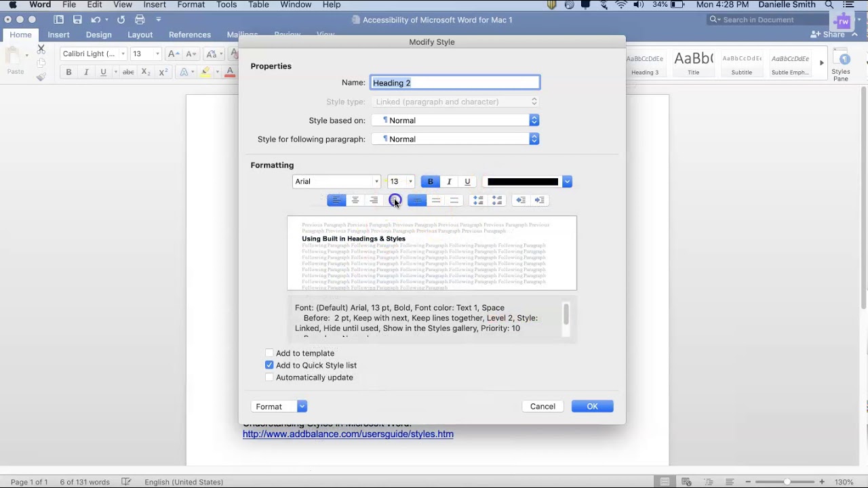
Task: Toggle Underline in Modify Style formatting
Action: click(x=467, y=182)
